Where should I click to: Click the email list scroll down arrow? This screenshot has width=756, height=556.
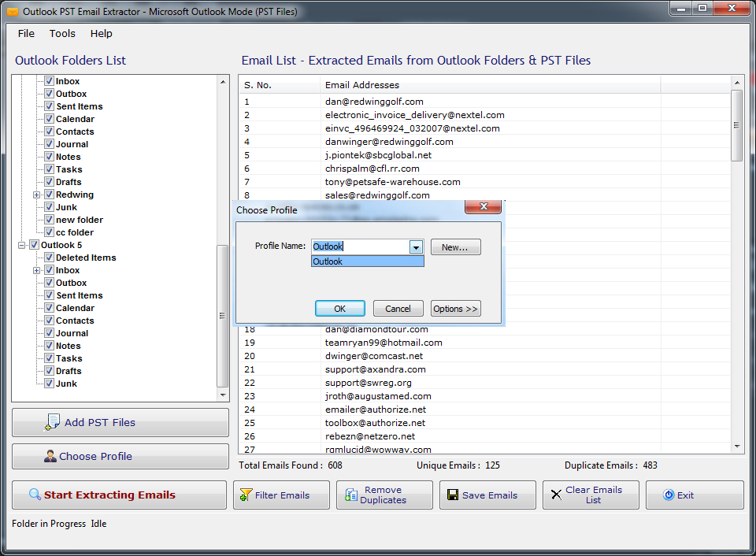coord(737,447)
